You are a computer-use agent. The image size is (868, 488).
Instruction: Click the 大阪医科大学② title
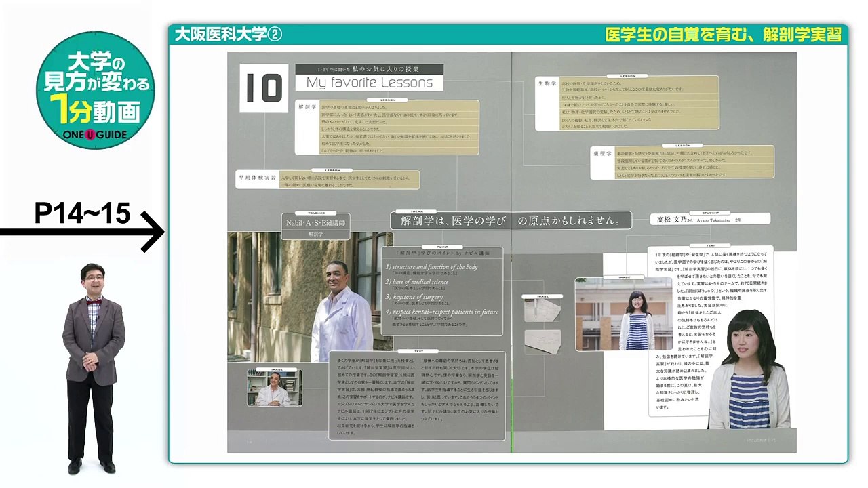tap(228, 35)
